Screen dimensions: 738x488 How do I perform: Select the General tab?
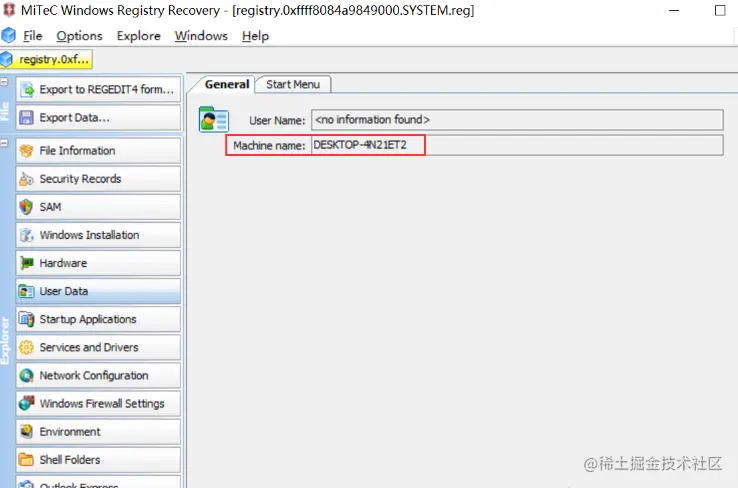(227, 84)
